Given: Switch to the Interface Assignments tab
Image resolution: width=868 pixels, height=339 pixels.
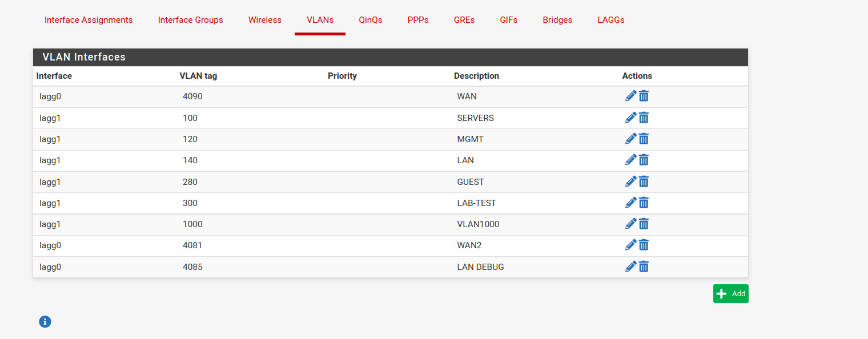Looking at the screenshot, I should [89, 20].
